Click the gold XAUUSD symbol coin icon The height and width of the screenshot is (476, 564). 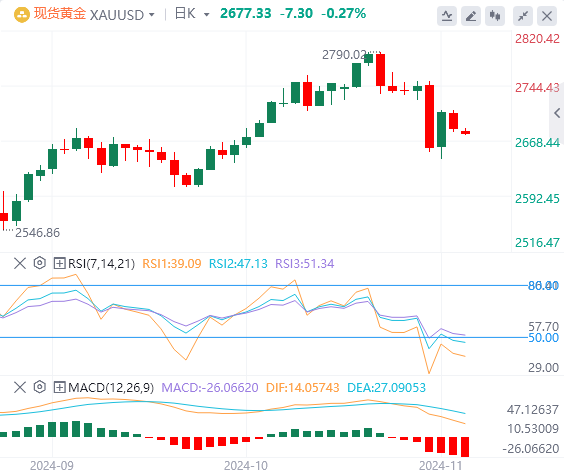click(x=22, y=15)
